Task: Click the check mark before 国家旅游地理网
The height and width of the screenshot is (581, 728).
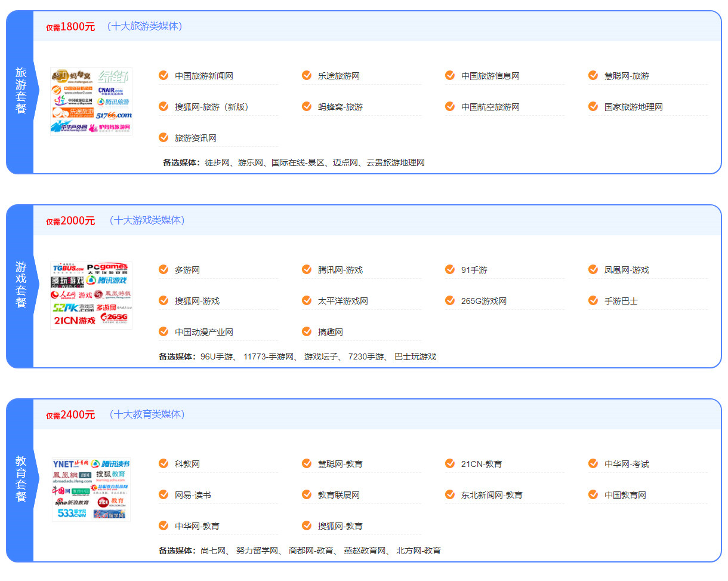Action: (593, 106)
